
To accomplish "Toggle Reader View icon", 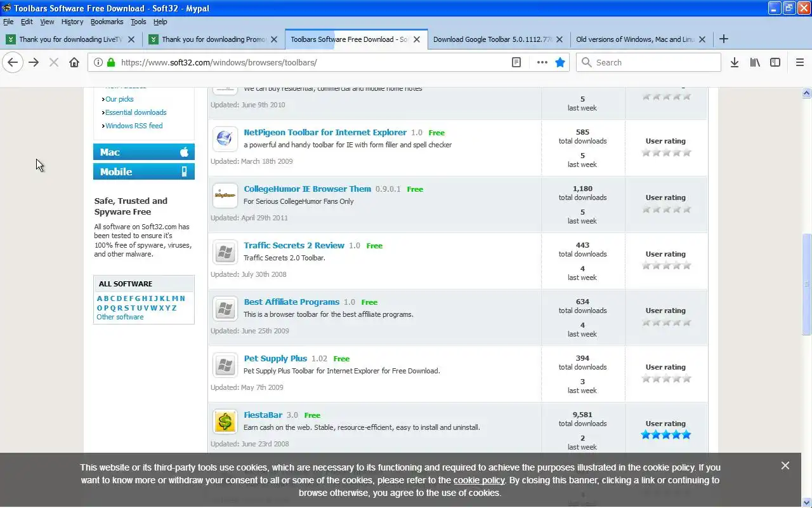I will pyautogui.click(x=516, y=62).
